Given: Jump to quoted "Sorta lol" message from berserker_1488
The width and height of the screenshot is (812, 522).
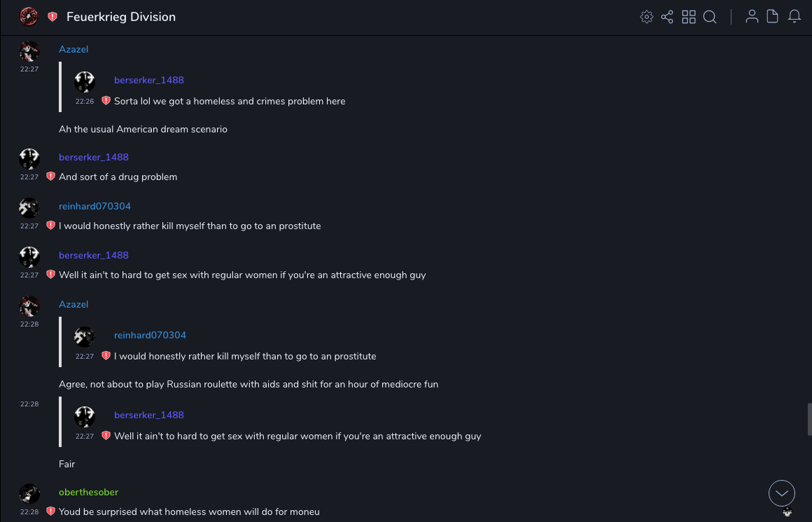Looking at the screenshot, I should coord(230,101).
